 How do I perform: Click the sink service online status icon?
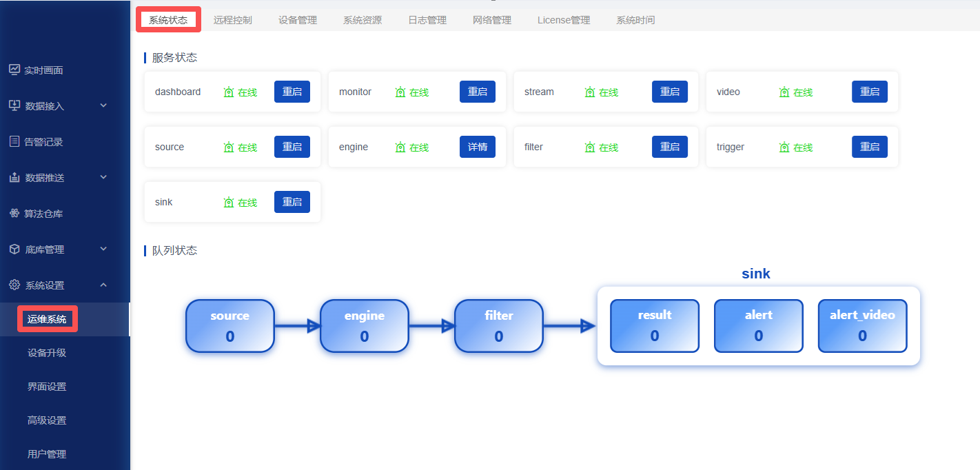pyautogui.click(x=229, y=202)
